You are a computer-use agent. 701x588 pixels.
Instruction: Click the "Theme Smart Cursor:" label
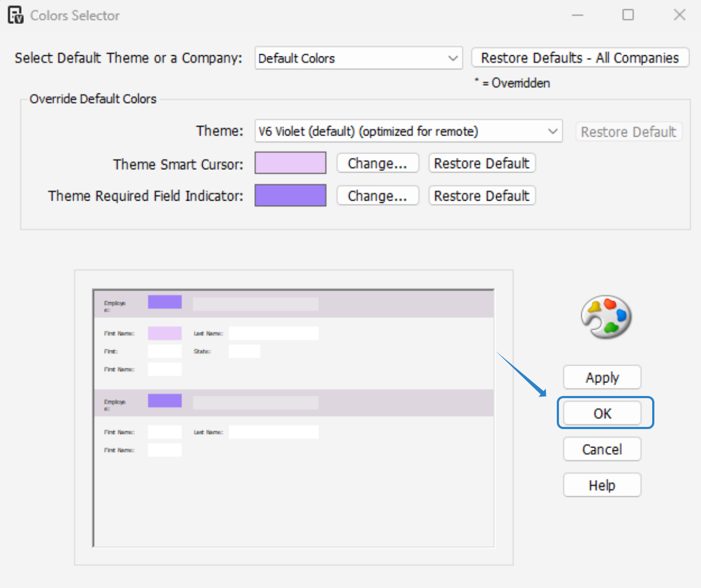(x=178, y=164)
